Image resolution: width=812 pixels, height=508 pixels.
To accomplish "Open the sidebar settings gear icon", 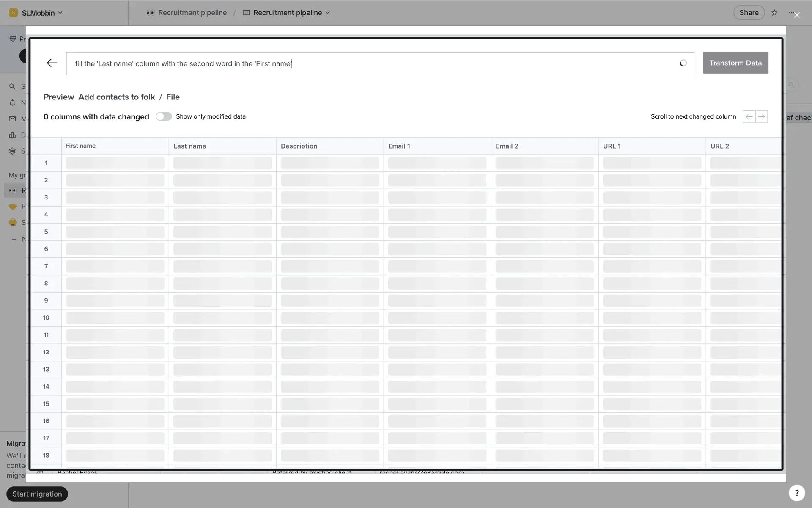I will coord(12,151).
